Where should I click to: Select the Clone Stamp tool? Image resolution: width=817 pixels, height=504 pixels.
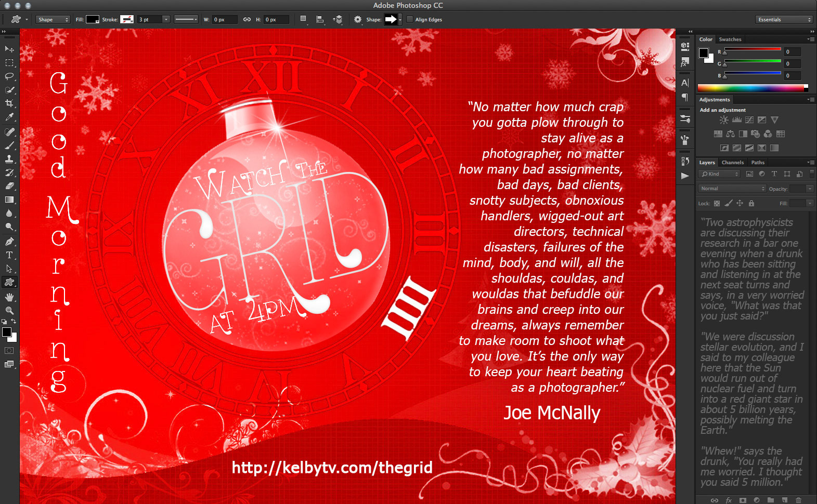9,159
